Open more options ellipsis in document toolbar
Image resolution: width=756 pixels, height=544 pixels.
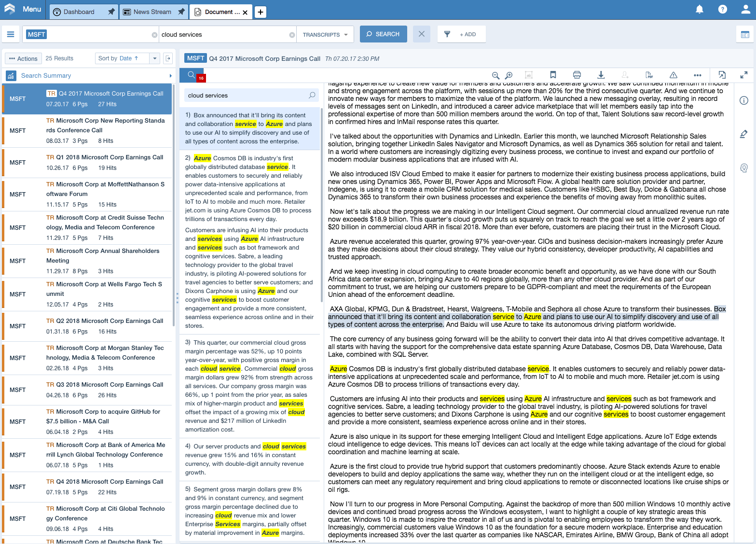pyautogui.click(x=698, y=75)
